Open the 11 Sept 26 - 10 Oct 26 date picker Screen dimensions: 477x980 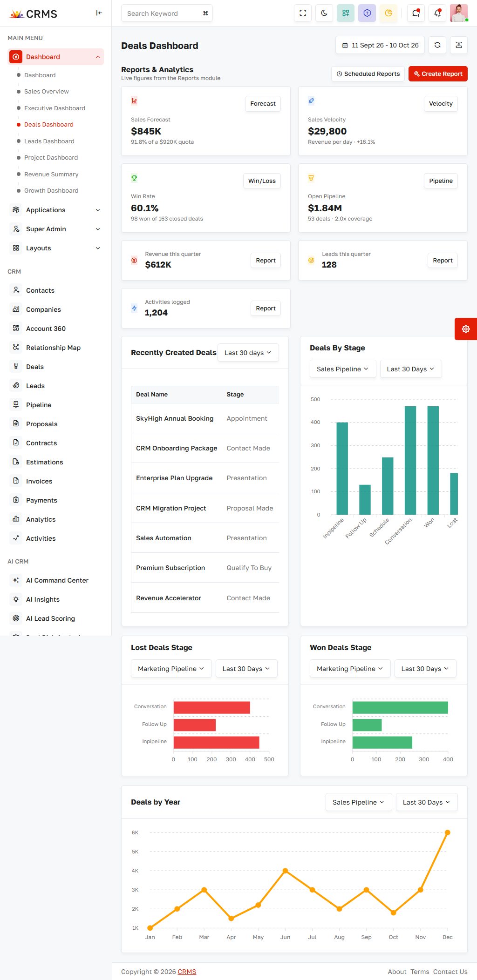[x=380, y=45]
